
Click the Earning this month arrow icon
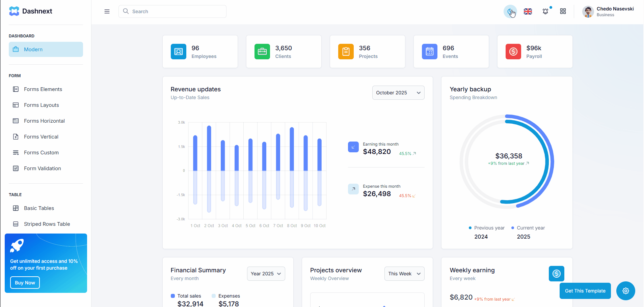click(x=353, y=147)
